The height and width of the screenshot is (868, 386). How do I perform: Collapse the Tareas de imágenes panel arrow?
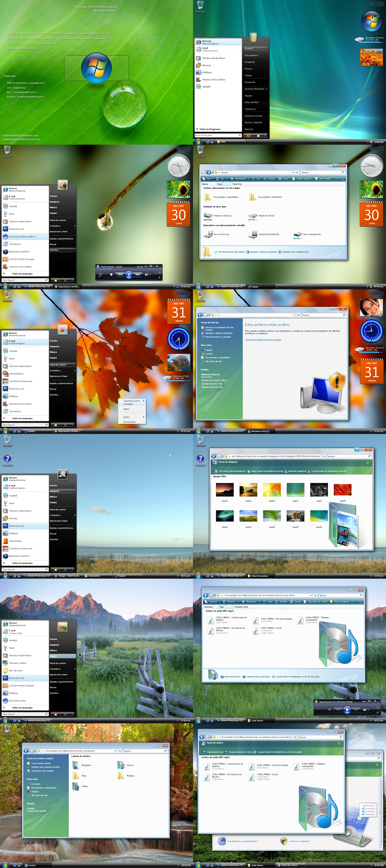click(368, 462)
